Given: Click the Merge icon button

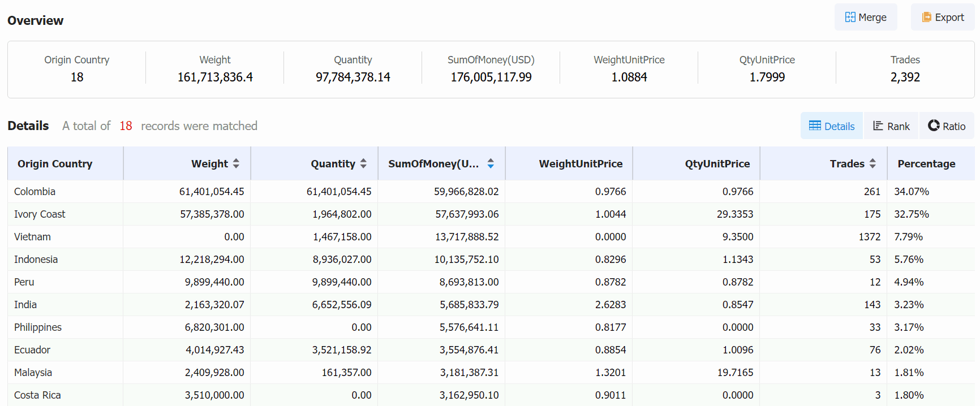Looking at the screenshot, I should click(850, 17).
